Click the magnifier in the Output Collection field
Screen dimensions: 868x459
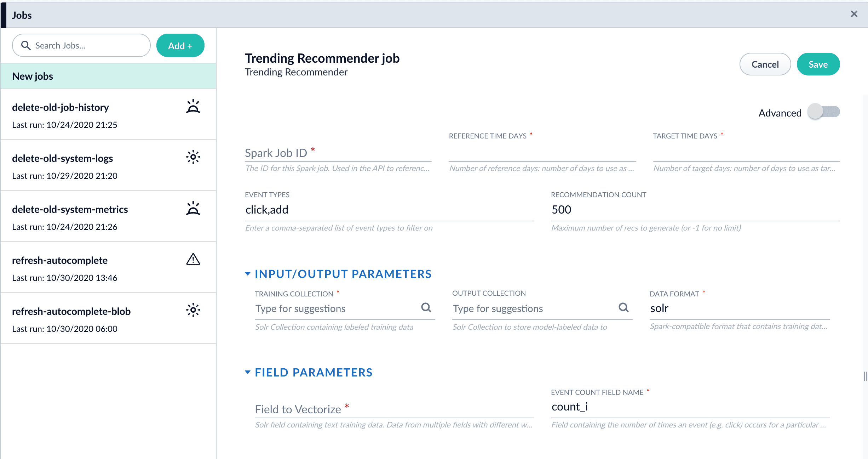[x=624, y=307]
